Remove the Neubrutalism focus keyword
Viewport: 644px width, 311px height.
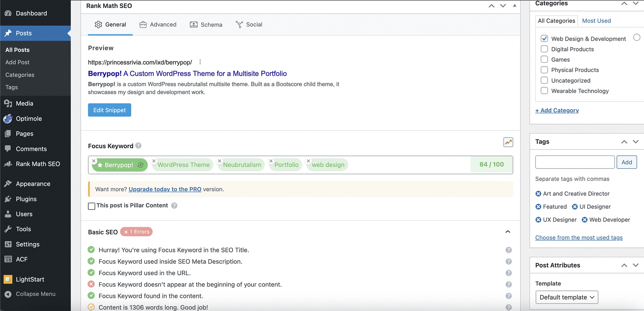tap(219, 161)
